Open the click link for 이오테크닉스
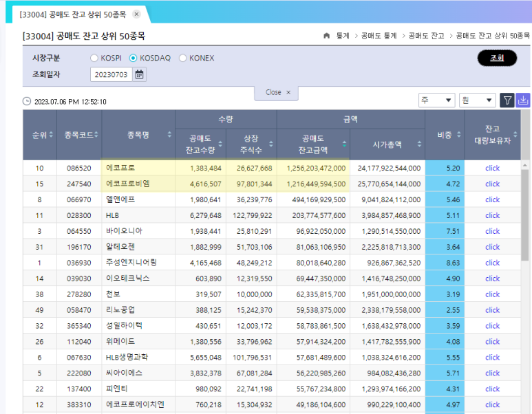 492,279
